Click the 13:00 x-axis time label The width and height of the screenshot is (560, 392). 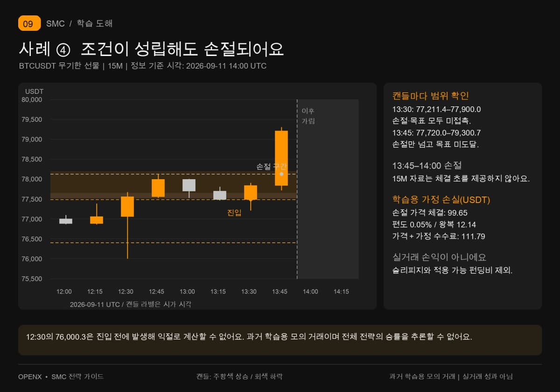click(x=187, y=292)
